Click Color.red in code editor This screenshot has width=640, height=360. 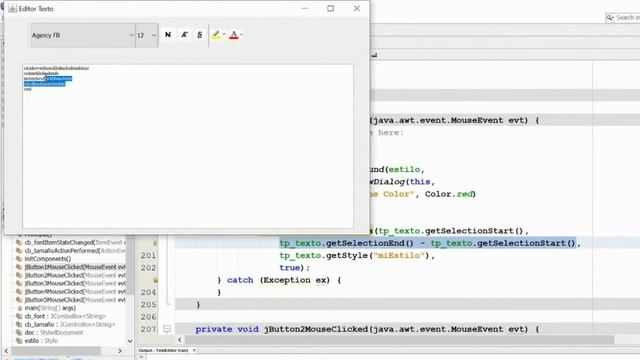[449, 194]
